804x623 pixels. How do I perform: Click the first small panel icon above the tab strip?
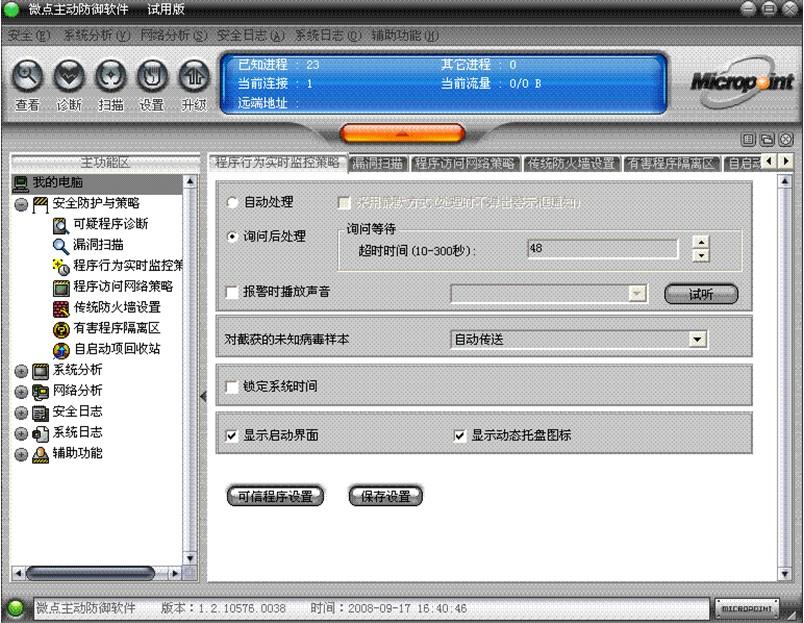[x=748, y=139]
